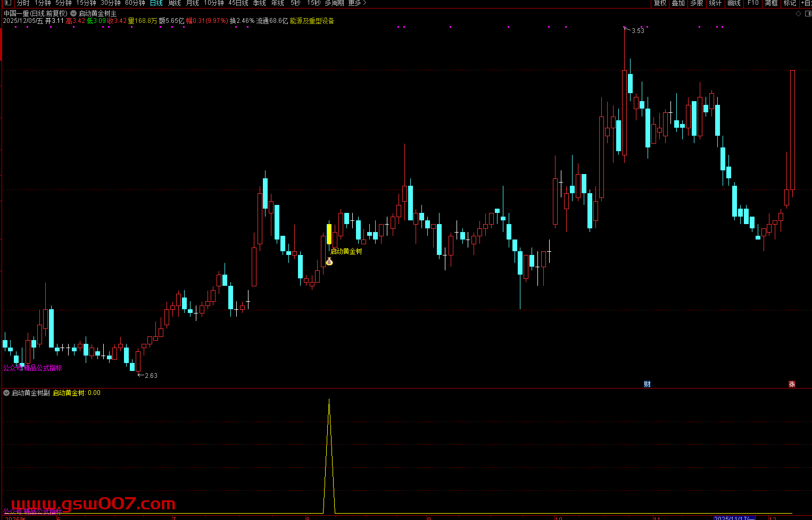Click the 多股 multi-stock button
The width and height of the screenshot is (812, 520).
697,3
